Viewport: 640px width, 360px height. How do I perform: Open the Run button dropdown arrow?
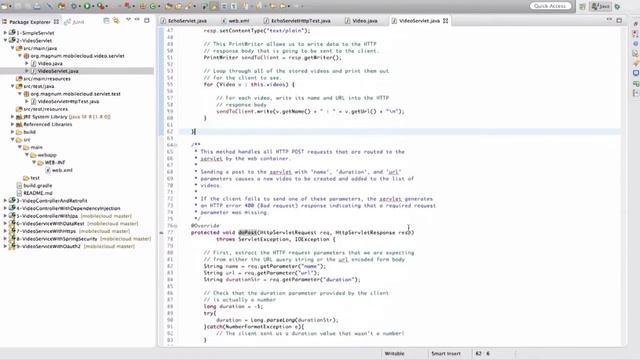(x=93, y=6)
